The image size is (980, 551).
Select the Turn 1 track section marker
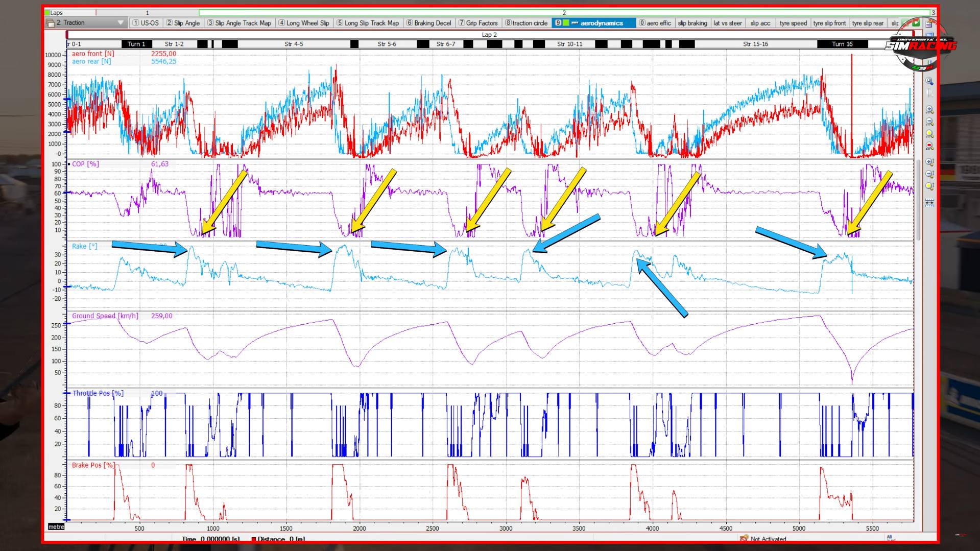[136, 44]
